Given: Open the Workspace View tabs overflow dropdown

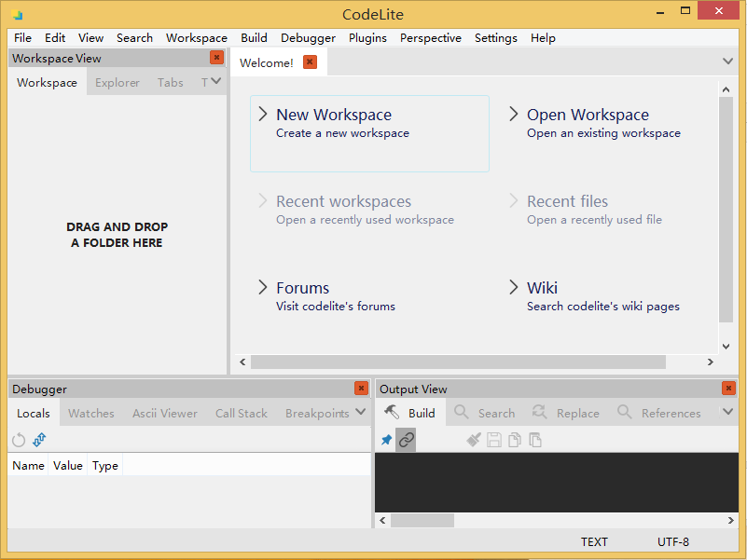Looking at the screenshot, I should point(214,82).
